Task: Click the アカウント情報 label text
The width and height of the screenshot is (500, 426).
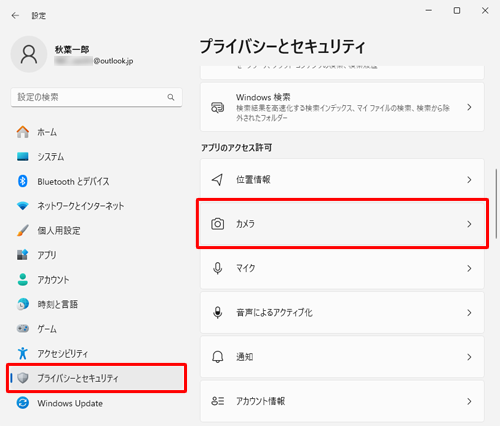Action: tap(260, 401)
